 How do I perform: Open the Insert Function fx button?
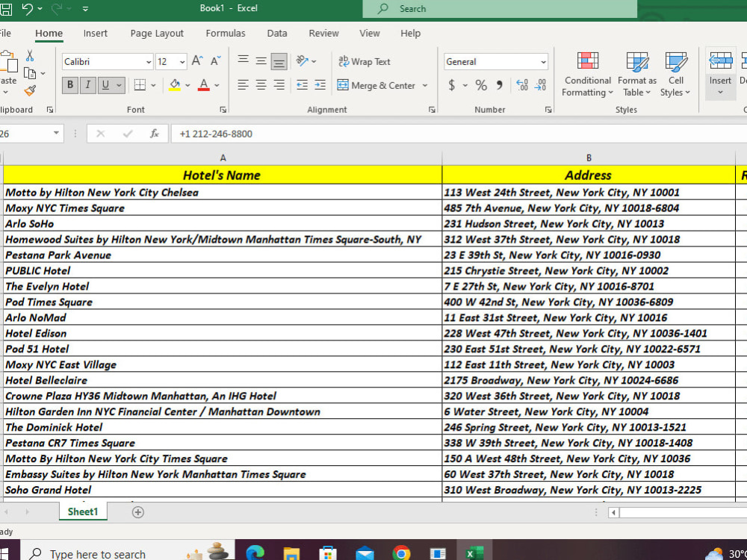(x=155, y=134)
